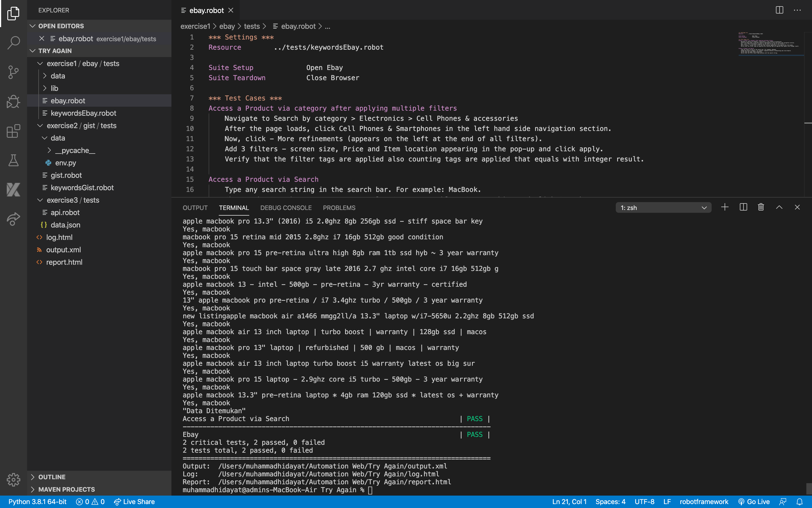The width and height of the screenshot is (812, 508).
Task: Open the Extensions view icon
Action: [14, 131]
